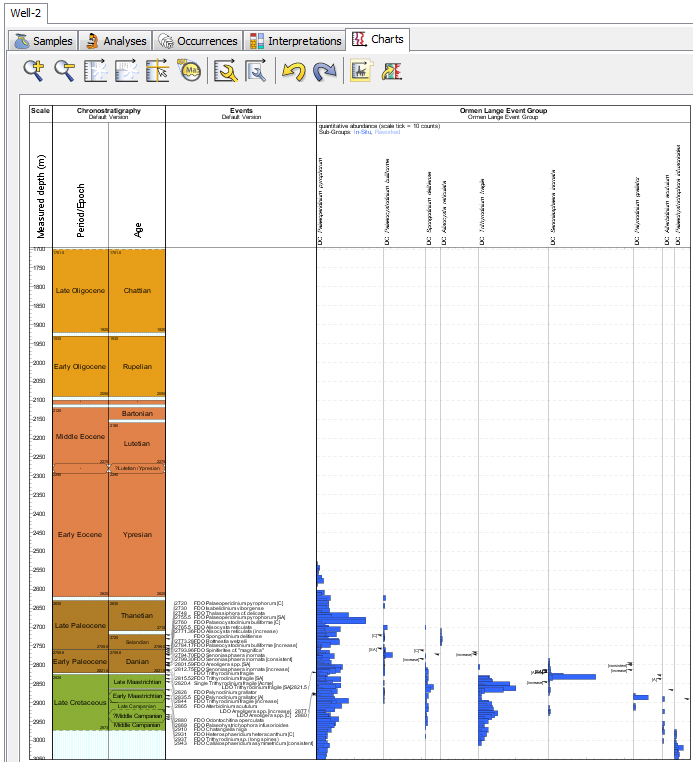Click the Reworked sub-group link

[x=387, y=132]
